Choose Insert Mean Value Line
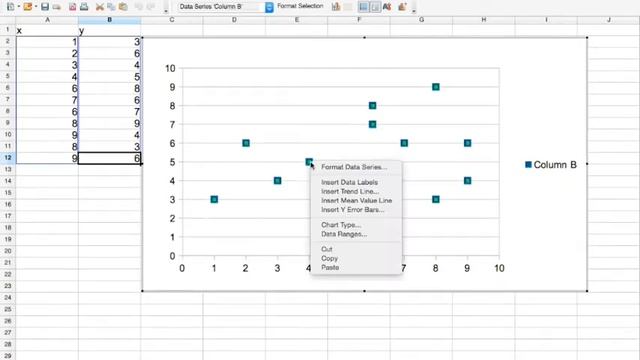The width and height of the screenshot is (640, 360). (356, 200)
